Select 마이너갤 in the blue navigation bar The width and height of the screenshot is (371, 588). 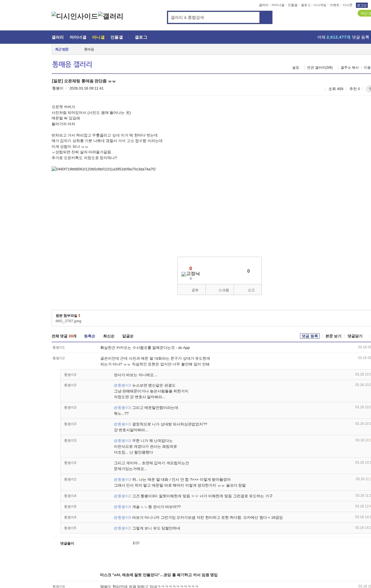78,37
